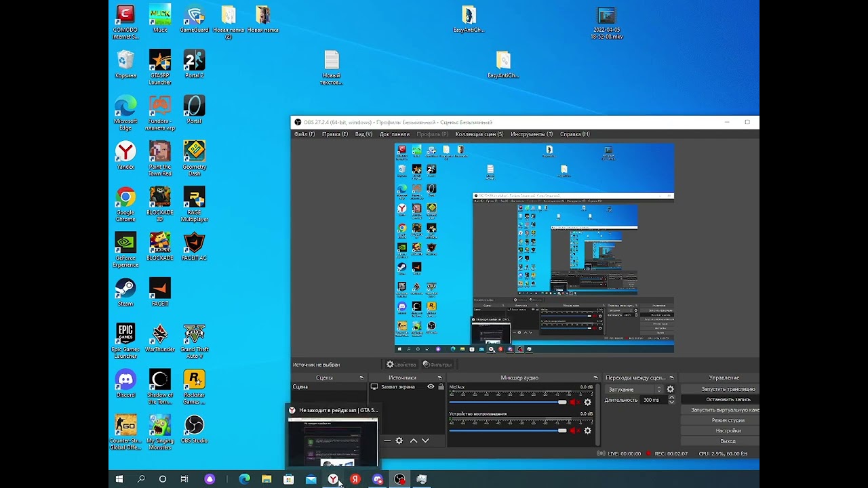Viewport: 868px width, 488px height.
Task: Remove selected source with minus button
Action: [x=387, y=441]
